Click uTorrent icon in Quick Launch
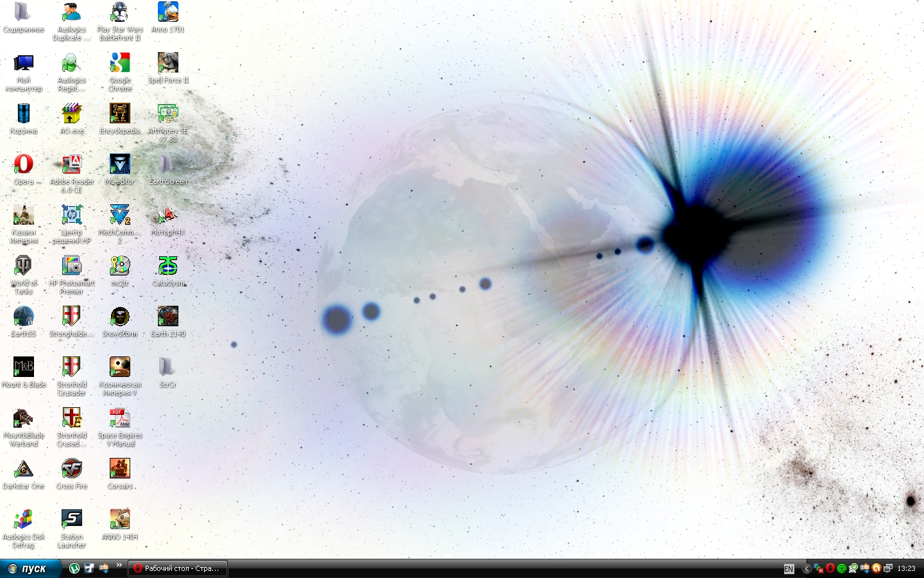 74,568
